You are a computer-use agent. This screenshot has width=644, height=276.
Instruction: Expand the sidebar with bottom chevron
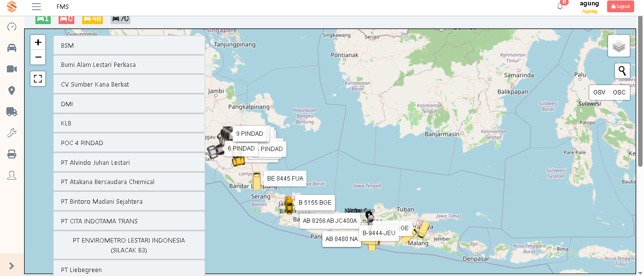(12, 266)
